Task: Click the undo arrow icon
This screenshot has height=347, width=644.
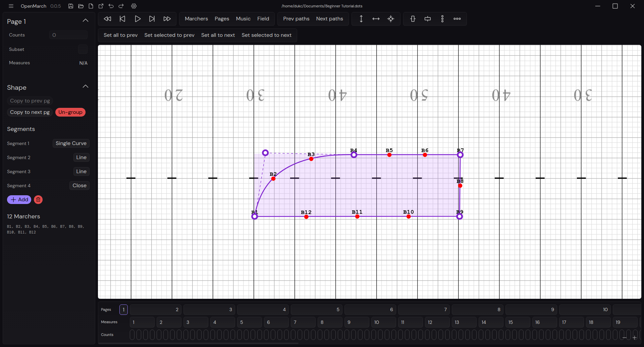Action: pyautogui.click(x=111, y=6)
